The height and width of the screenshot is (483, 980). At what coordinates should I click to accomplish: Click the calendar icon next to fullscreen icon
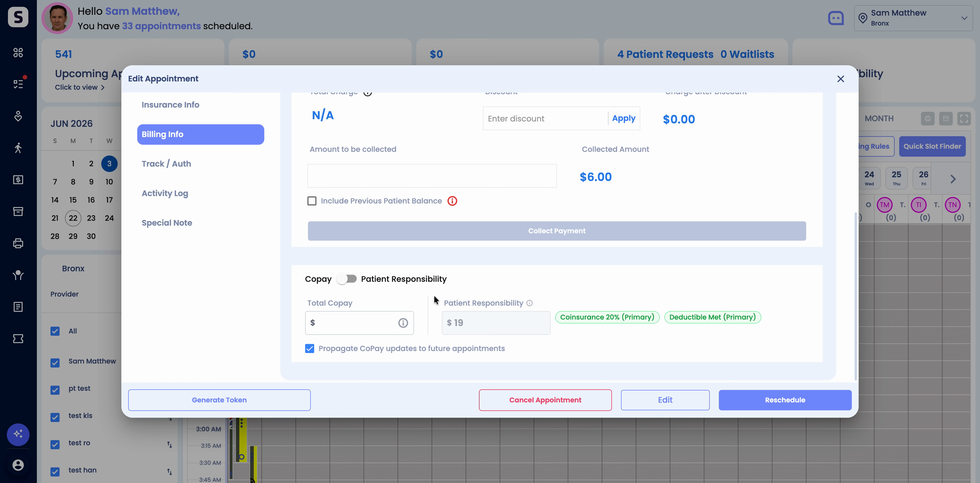click(x=946, y=118)
